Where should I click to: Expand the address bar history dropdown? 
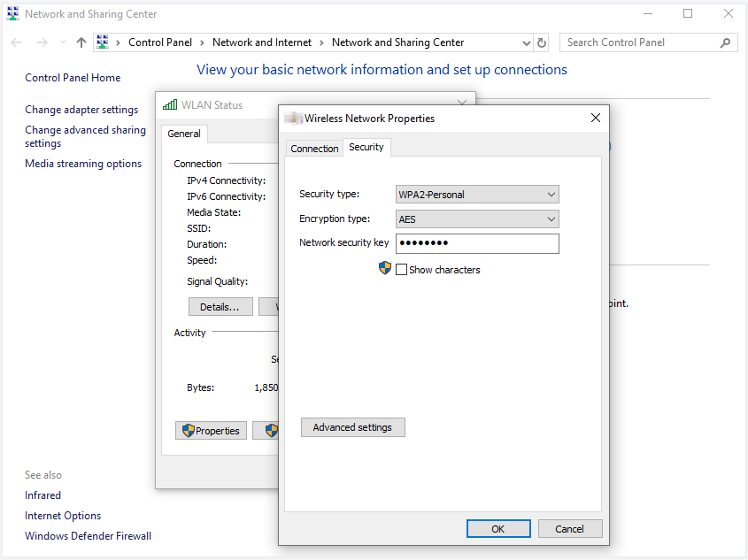click(526, 42)
